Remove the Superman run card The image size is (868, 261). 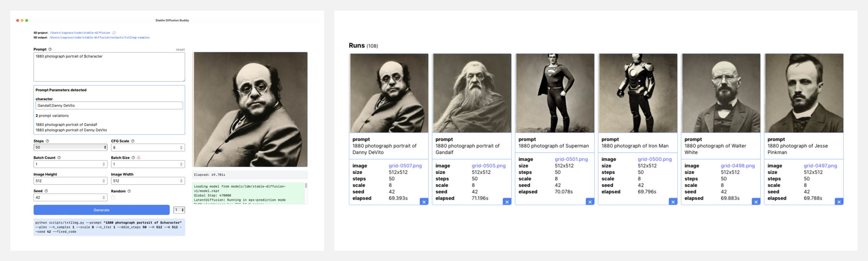click(590, 202)
